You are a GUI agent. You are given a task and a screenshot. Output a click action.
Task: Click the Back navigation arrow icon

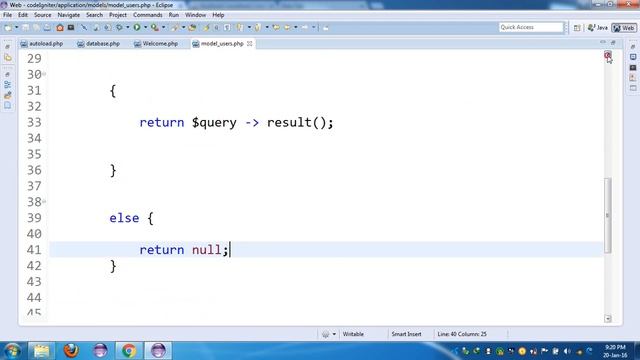coord(287,28)
